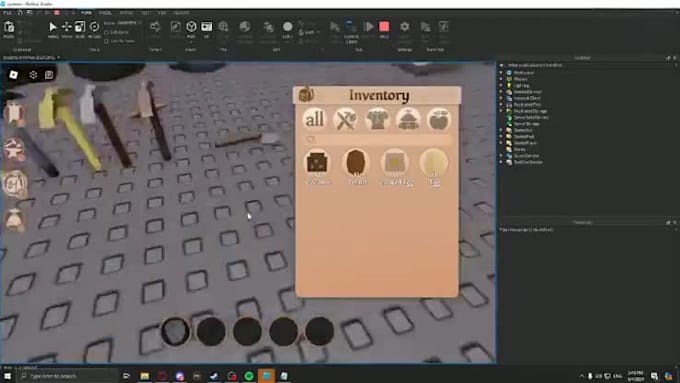Select Teams in Explorer
Viewport: 680px width, 383px height.
pos(519,149)
